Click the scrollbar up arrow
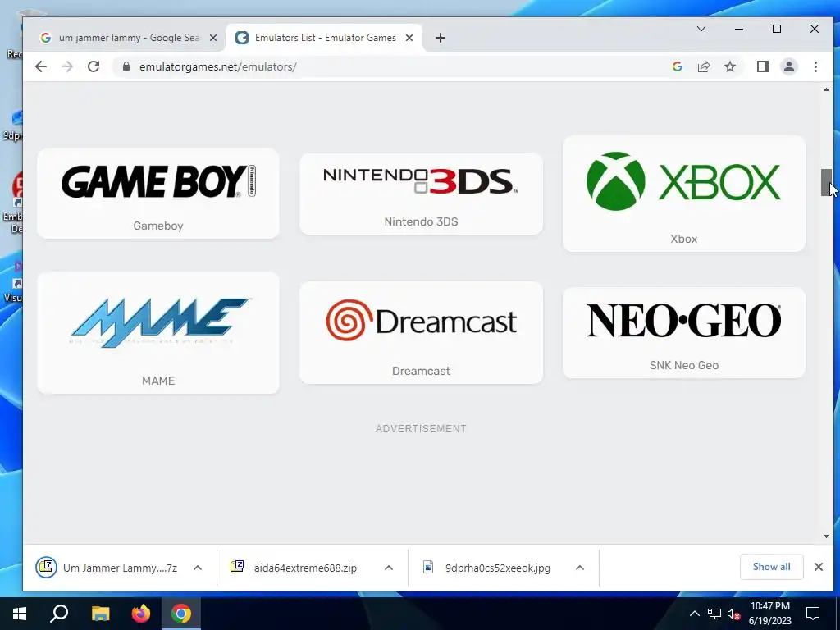The width and height of the screenshot is (840, 630). [826, 89]
